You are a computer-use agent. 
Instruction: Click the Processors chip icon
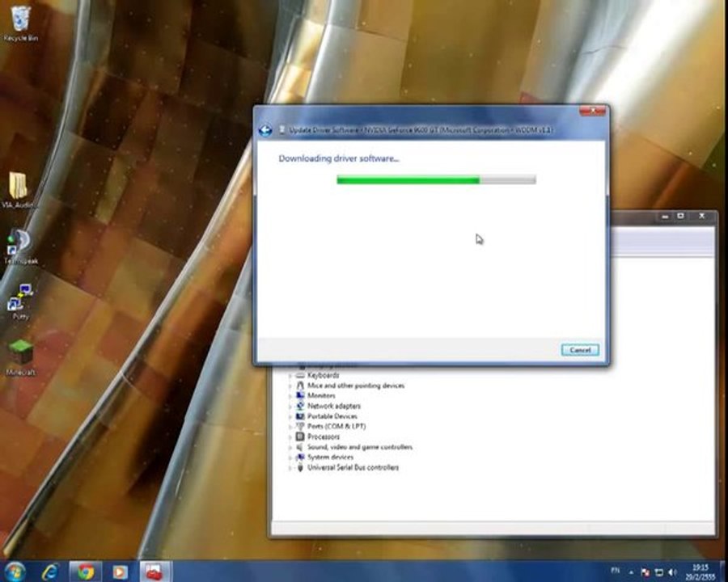click(x=300, y=436)
